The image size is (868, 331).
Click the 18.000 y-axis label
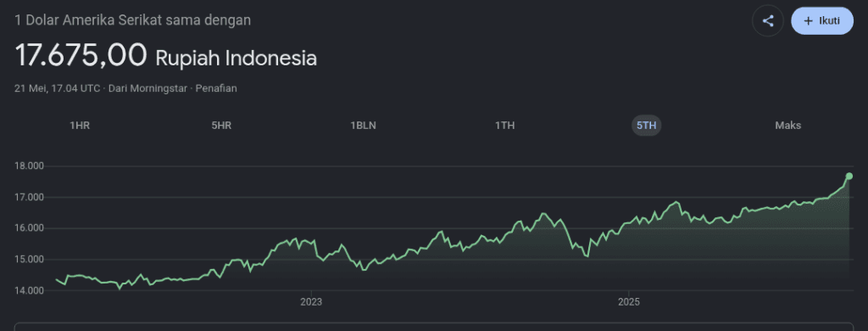tap(29, 166)
